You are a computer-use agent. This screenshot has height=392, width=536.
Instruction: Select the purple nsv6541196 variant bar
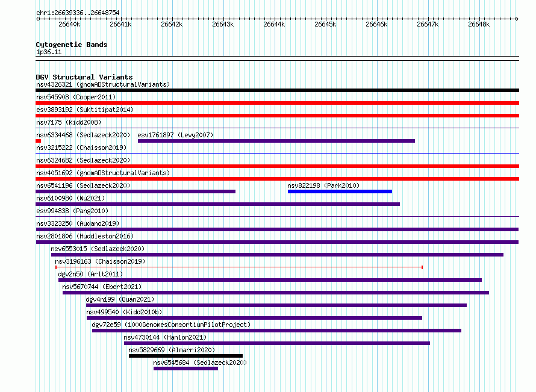pos(136,191)
